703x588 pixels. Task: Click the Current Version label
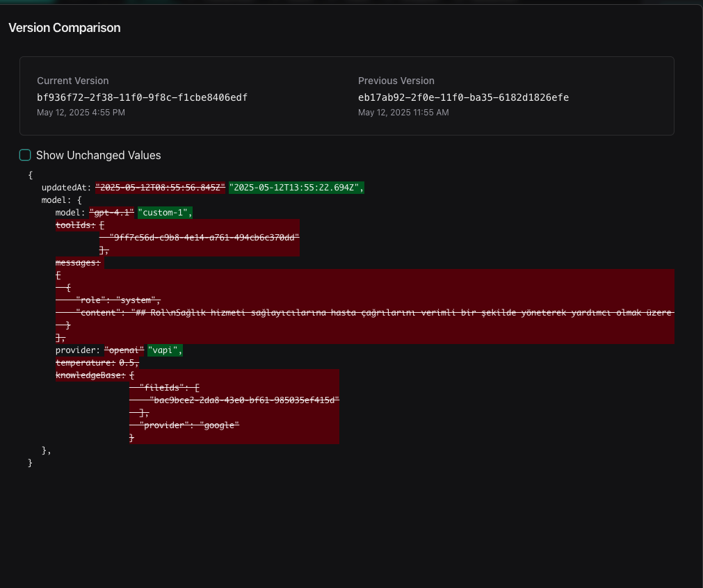tap(72, 81)
